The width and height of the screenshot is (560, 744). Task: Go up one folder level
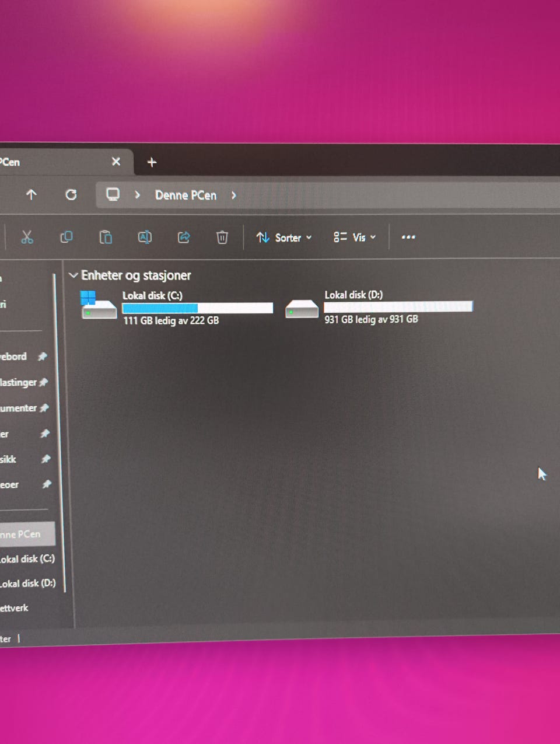[x=32, y=194]
